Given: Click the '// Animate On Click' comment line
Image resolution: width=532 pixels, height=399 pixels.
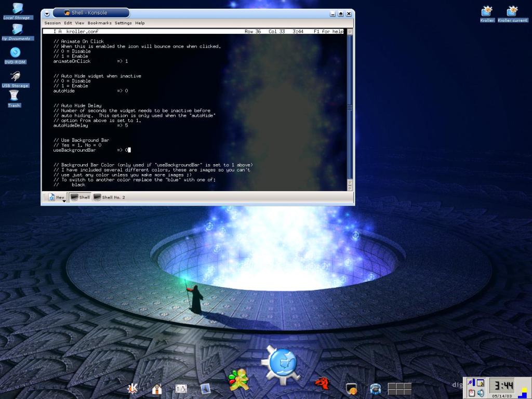Looking at the screenshot, I should (79, 42).
